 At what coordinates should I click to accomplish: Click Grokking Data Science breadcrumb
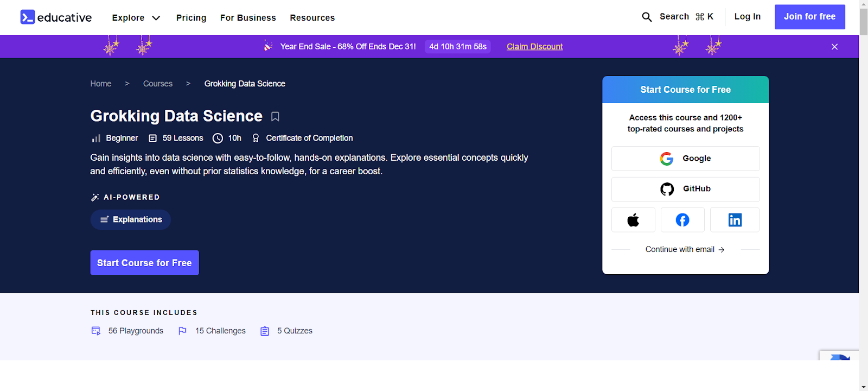click(x=245, y=84)
